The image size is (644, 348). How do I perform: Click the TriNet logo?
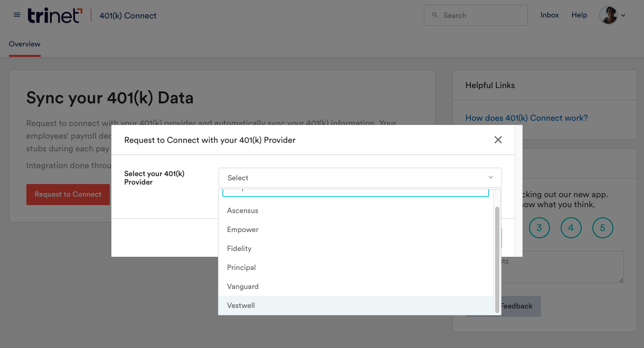click(x=54, y=15)
